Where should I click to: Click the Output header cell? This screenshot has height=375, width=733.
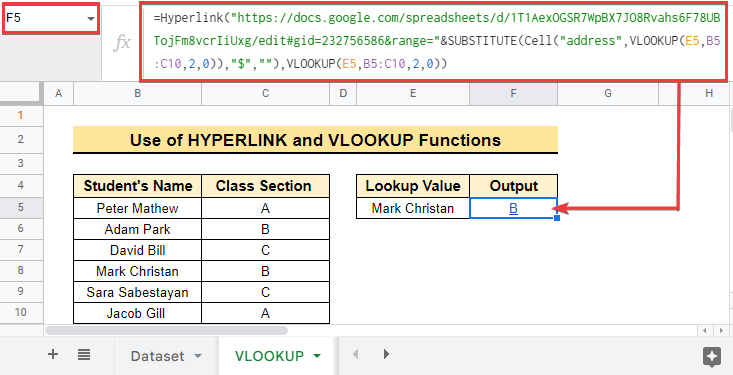513,186
